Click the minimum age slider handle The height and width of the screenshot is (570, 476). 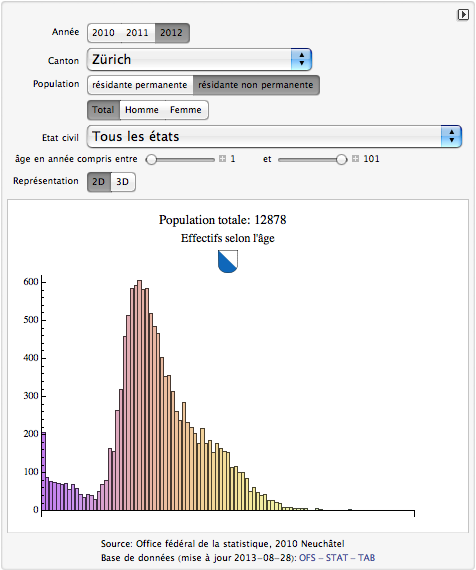[151, 160]
